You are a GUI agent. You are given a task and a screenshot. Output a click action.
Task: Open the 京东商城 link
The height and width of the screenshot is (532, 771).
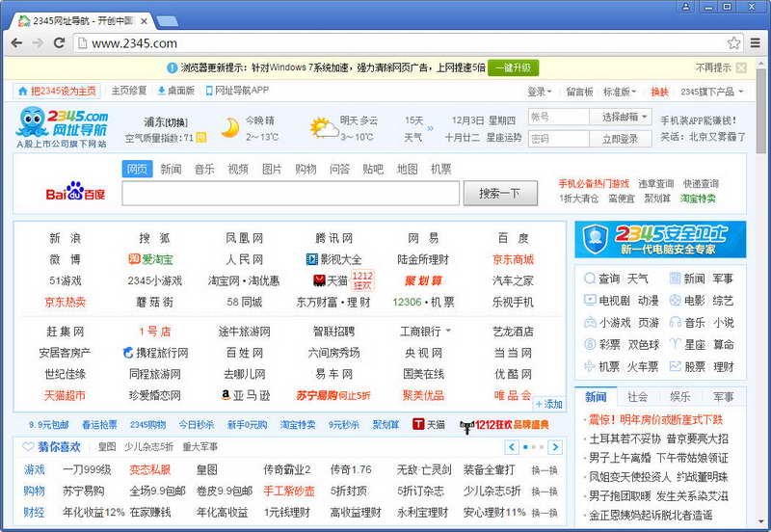512,259
